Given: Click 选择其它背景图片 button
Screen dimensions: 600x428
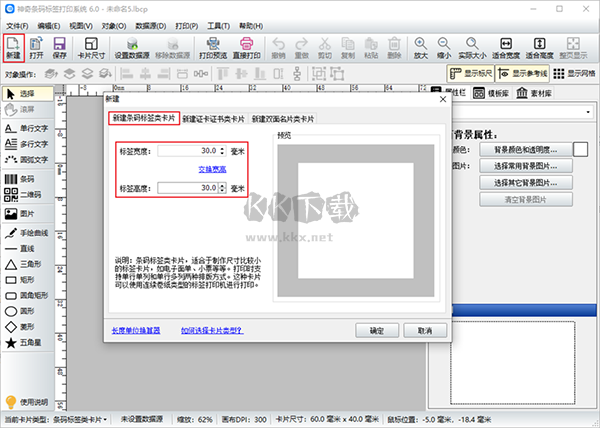Looking at the screenshot, I should click(526, 183).
